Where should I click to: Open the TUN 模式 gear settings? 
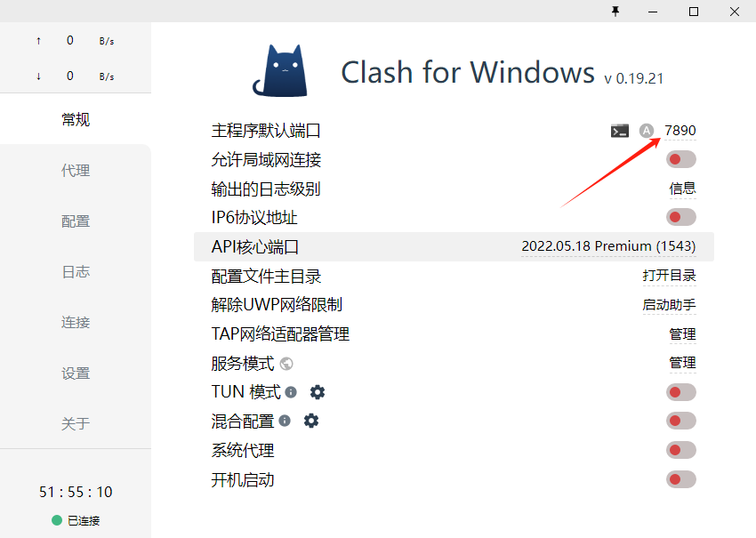tap(318, 392)
